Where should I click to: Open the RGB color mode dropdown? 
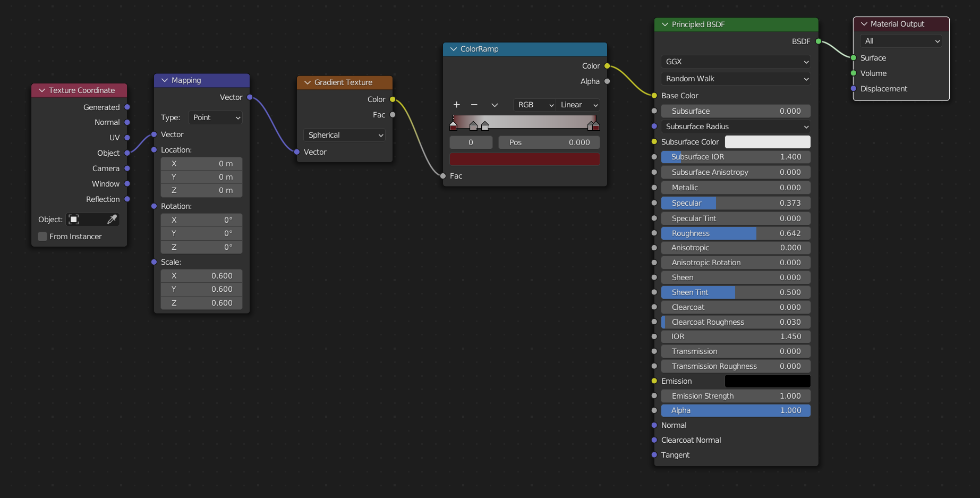pyautogui.click(x=534, y=105)
